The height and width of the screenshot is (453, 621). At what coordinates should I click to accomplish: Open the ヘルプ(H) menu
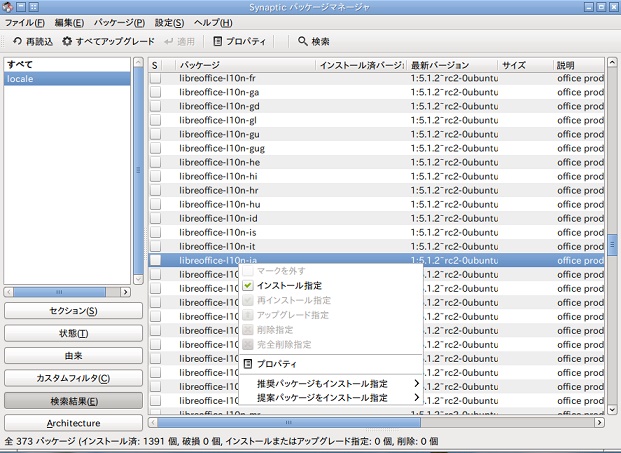[x=213, y=23]
